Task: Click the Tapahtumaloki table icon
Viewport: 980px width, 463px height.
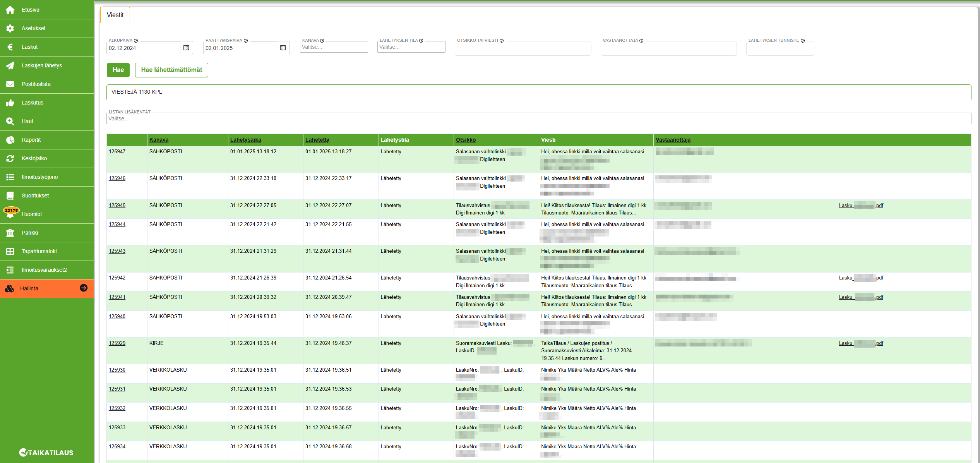Action: click(x=10, y=251)
